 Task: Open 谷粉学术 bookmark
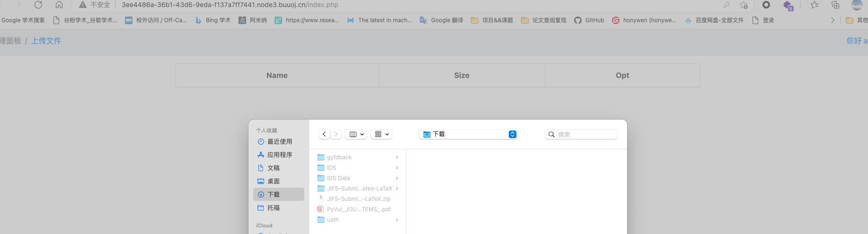(x=85, y=20)
